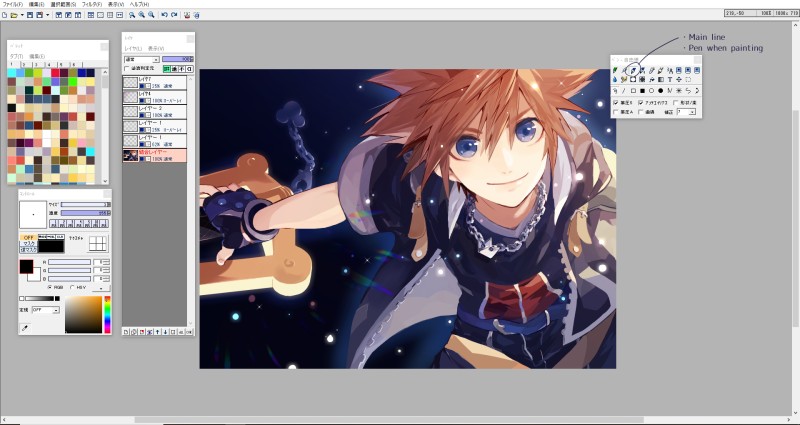Enable the 筆圧A checkbox
Screen dimensions: 800x425
(x=616, y=112)
